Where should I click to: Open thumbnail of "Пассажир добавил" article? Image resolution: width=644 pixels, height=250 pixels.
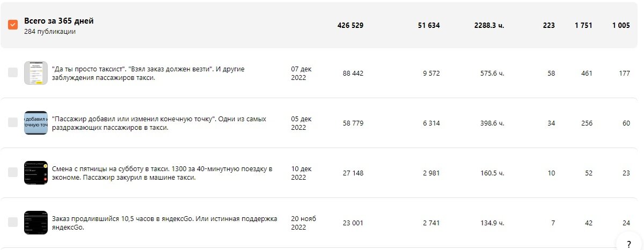[36, 123]
